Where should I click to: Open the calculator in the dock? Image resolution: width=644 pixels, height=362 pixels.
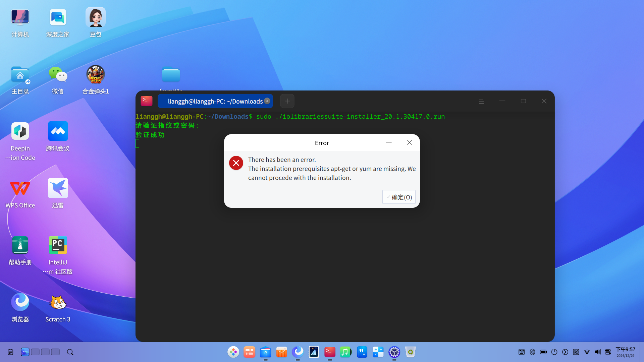click(378, 352)
